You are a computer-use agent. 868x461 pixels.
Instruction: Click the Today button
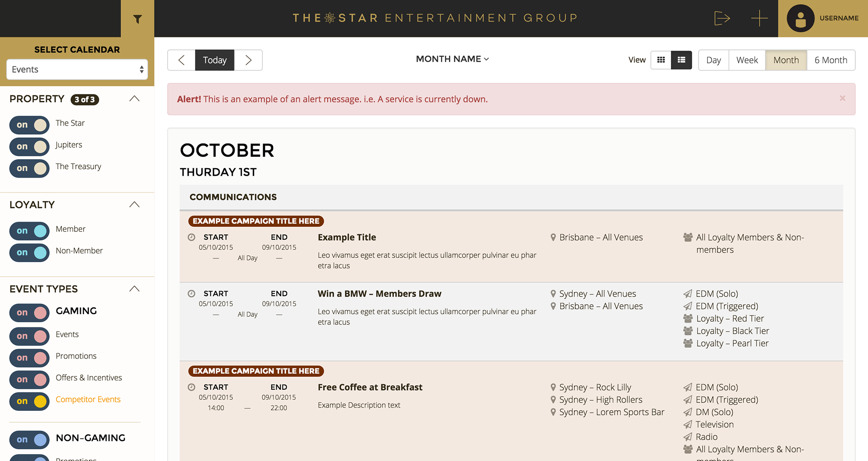(x=215, y=60)
